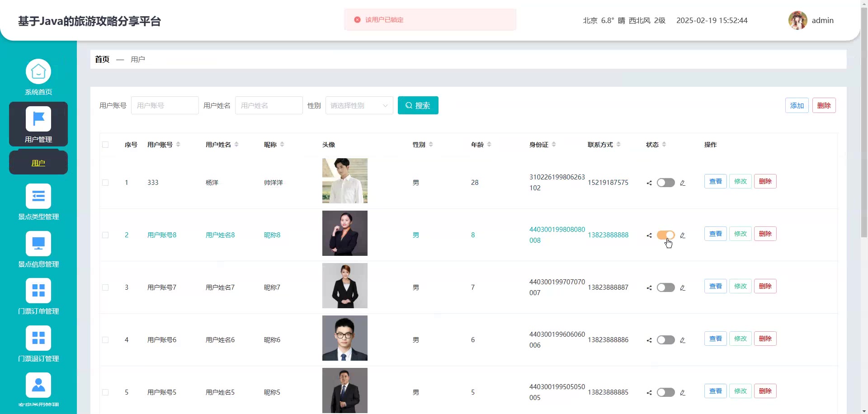Click 查看 for user 杨洋
Viewport: 868px width, 414px height.
coord(716,181)
